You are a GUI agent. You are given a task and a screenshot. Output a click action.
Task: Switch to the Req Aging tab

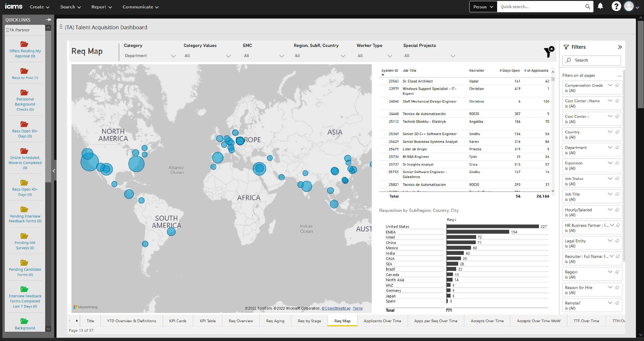click(275, 321)
